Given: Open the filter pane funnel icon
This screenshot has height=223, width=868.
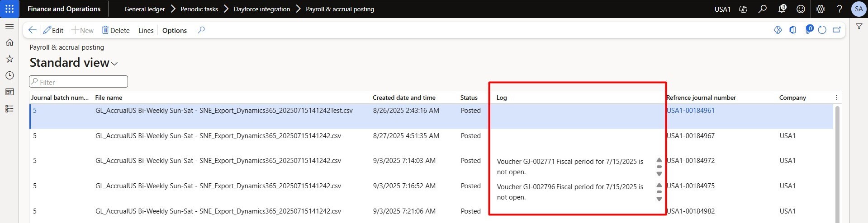Looking at the screenshot, I should click(859, 27).
